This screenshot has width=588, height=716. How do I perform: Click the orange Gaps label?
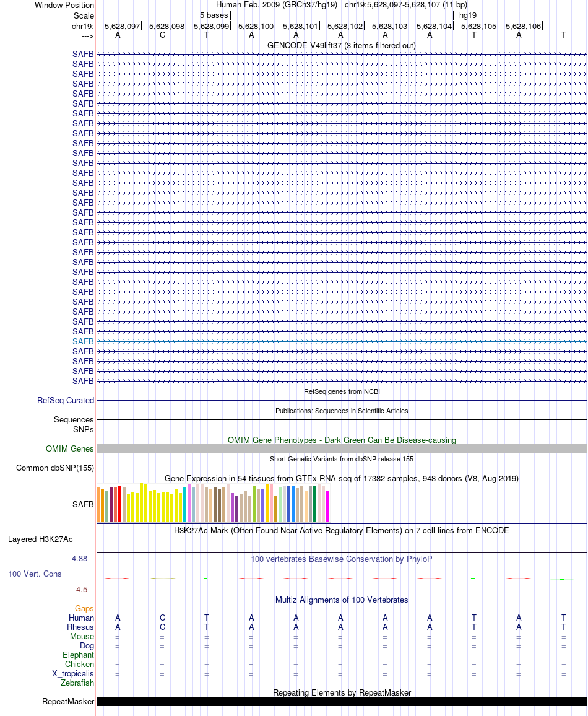84,609
